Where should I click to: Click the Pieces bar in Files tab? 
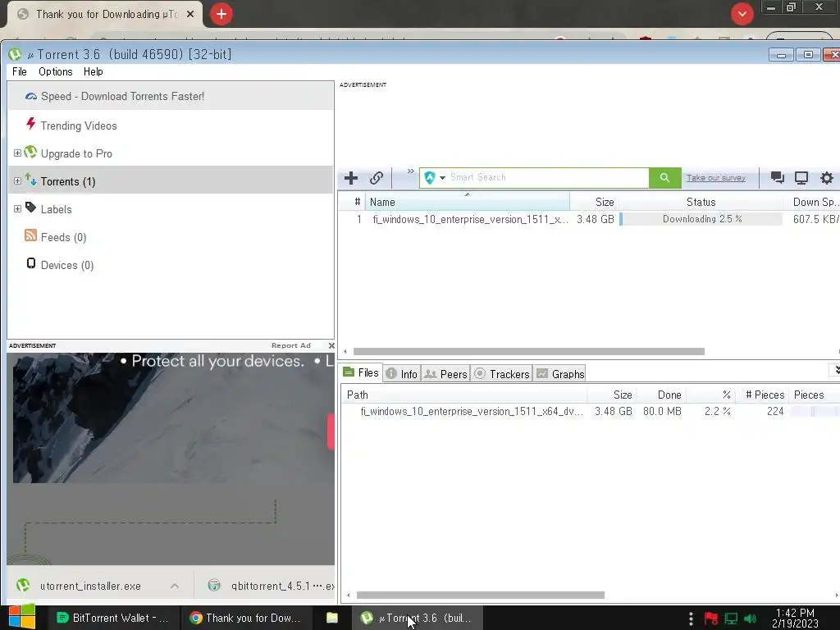(814, 412)
